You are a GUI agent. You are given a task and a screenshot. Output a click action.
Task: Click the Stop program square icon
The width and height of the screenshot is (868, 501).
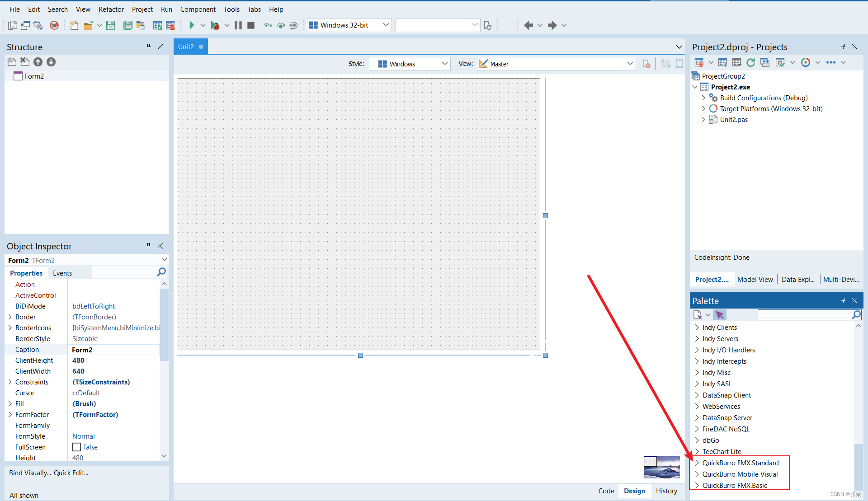pyautogui.click(x=251, y=25)
